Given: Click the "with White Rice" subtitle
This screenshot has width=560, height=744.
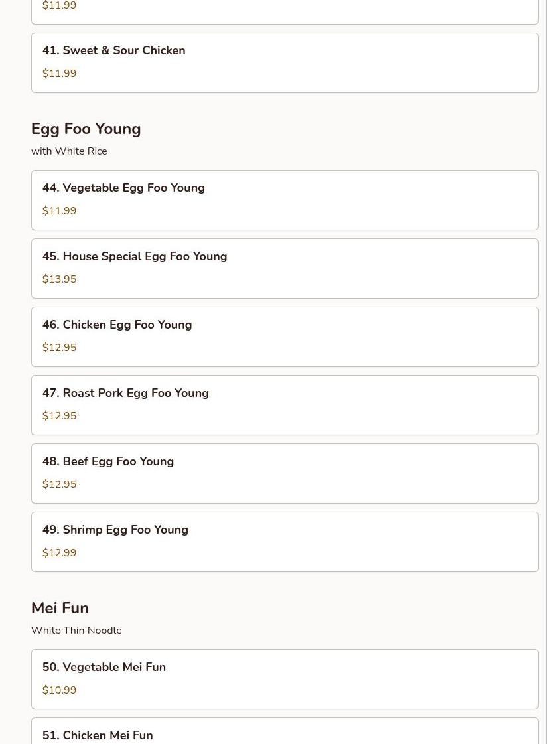Looking at the screenshot, I should 69,151.
